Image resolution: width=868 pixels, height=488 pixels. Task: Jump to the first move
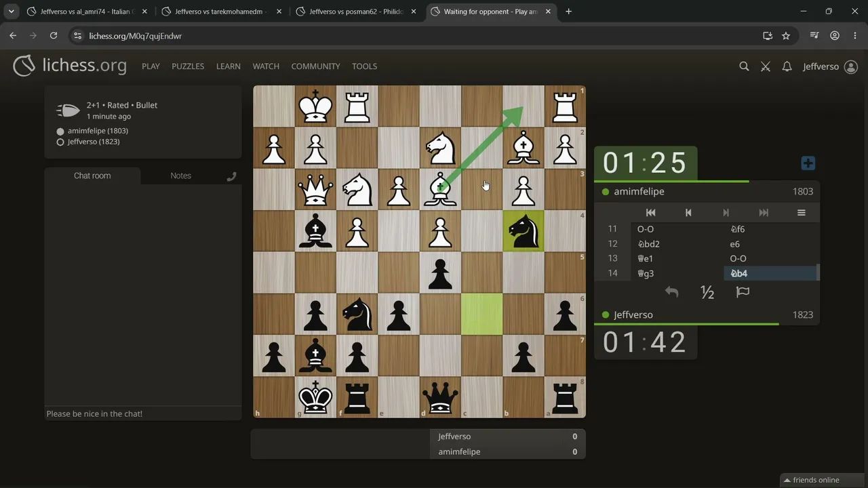click(650, 213)
